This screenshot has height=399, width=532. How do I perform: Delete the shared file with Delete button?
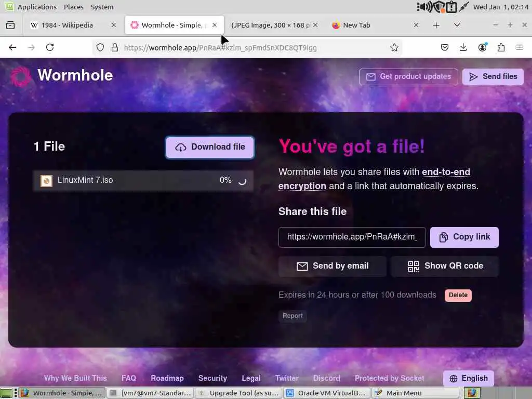[458, 295]
